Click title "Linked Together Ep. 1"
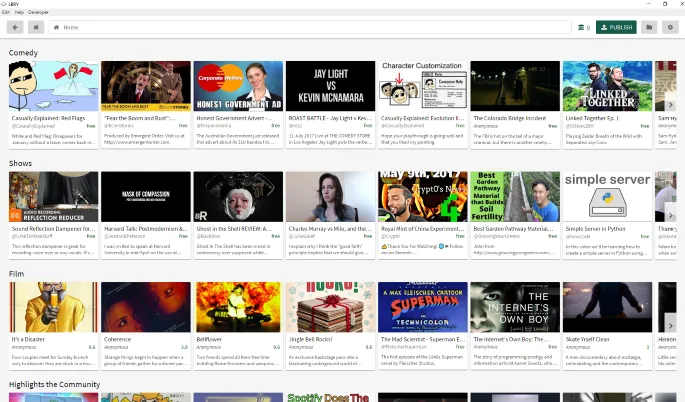This screenshot has height=402, width=685. pos(592,118)
